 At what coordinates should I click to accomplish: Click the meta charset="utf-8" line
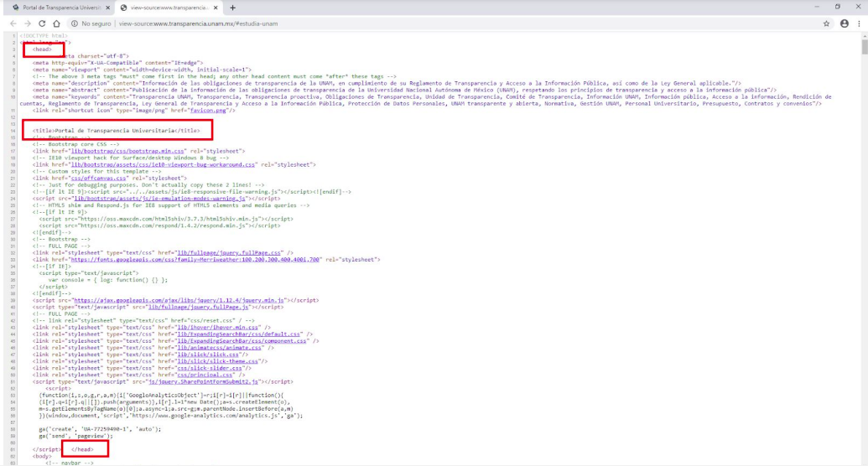point(94,56)
